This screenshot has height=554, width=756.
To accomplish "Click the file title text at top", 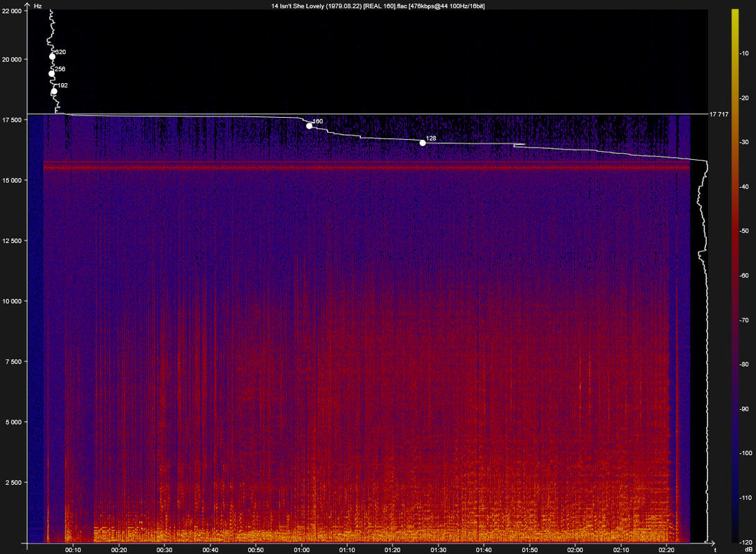I will point(378,6).
